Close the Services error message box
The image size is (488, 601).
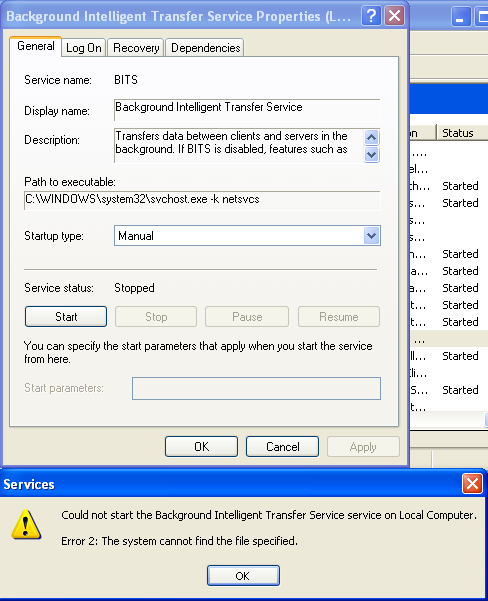pyautogui.click(x=472, y=484)
